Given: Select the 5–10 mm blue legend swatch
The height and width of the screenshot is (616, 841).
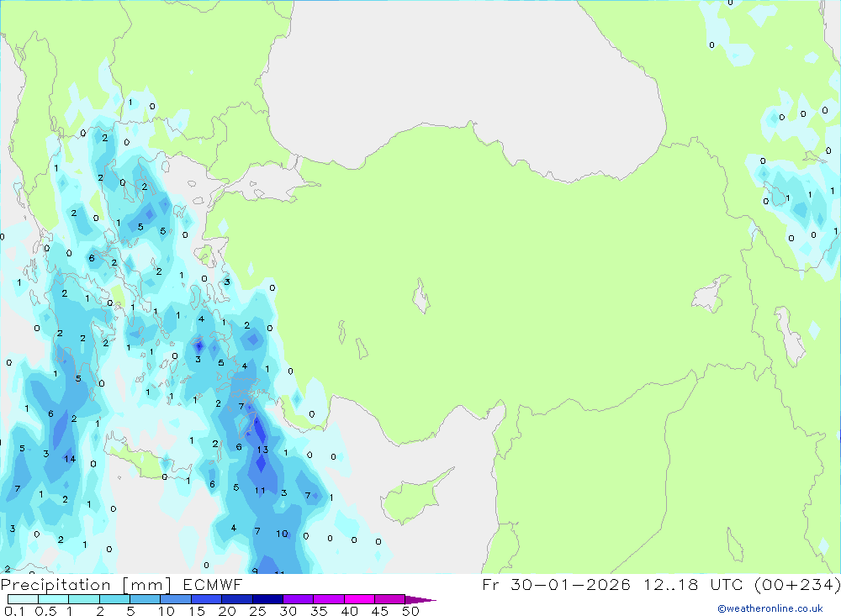Looking at the screenshot, I should pyautogui.click(x=145, y=599).
